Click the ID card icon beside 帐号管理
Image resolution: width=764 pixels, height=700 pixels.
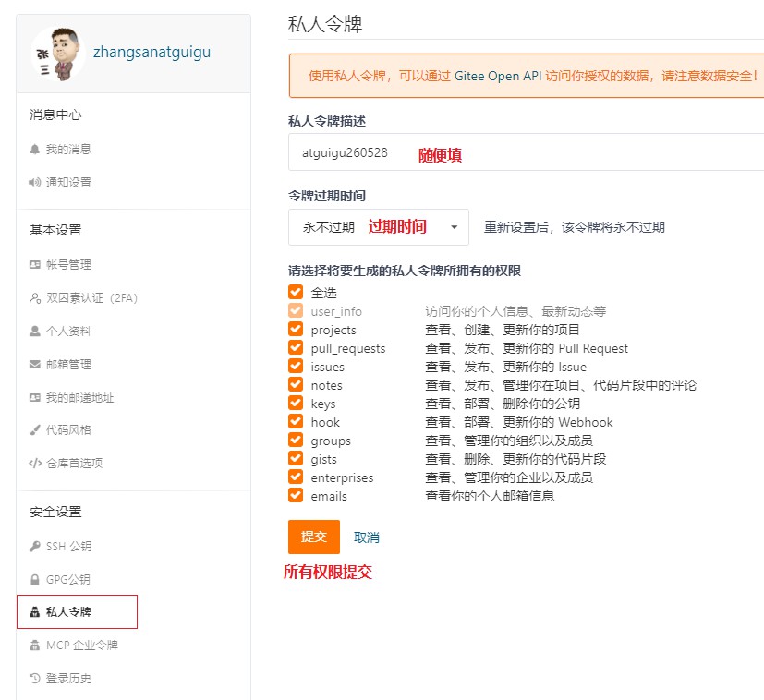pyautogui.click(x=34, y=264)
